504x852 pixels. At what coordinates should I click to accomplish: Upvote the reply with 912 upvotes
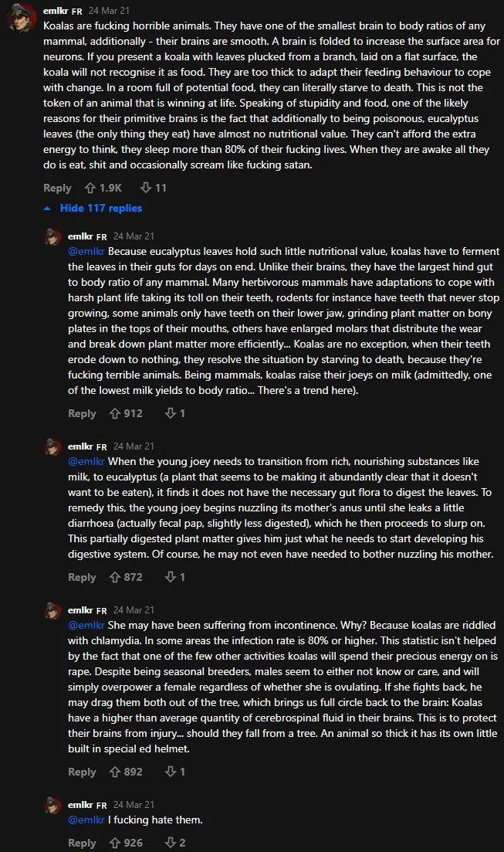coord(115,413)
